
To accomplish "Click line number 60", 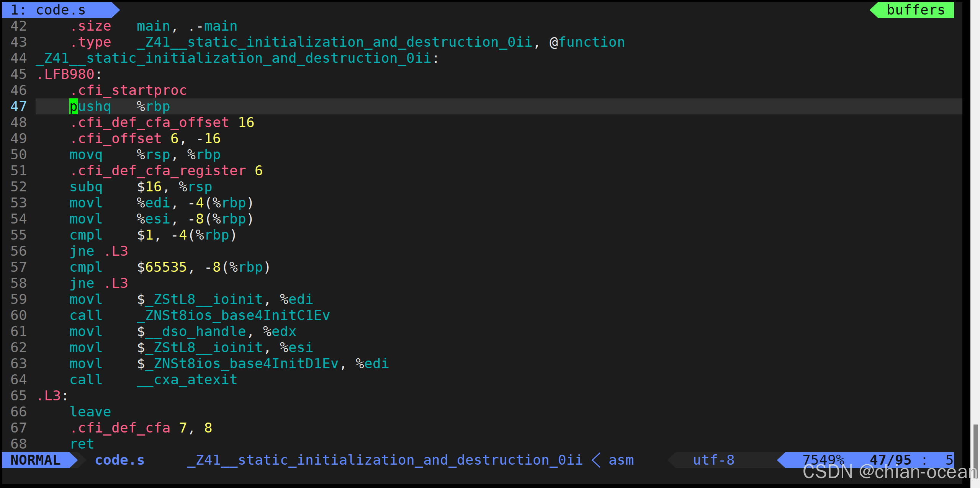I will pyautogui.click(x=19, y=315).
